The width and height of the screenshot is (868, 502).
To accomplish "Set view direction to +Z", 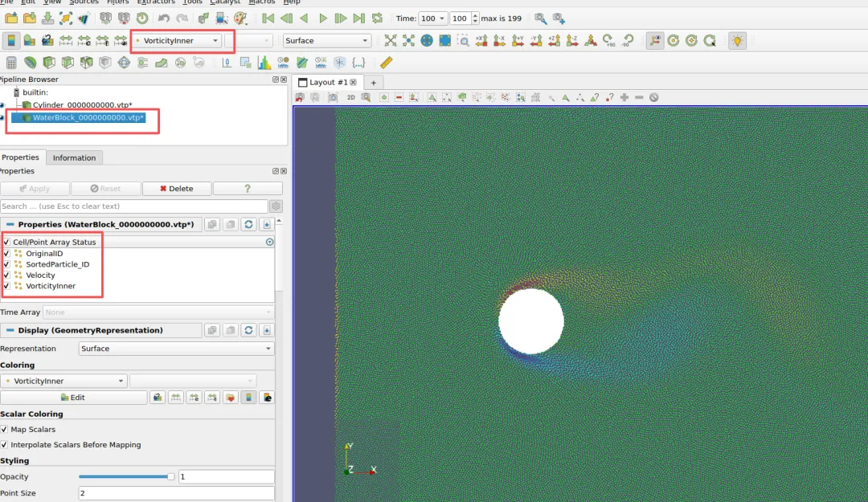I will tap(554, 40).
